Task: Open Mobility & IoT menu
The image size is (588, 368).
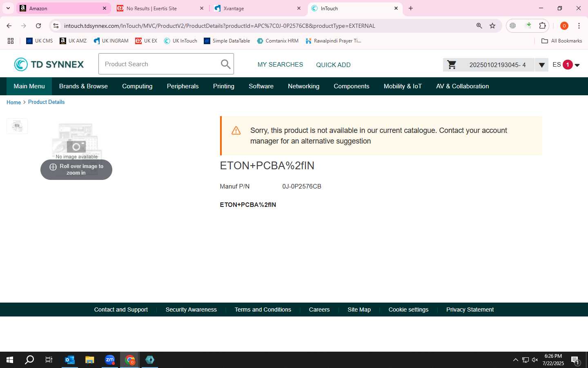Action: tap(403, 86)
